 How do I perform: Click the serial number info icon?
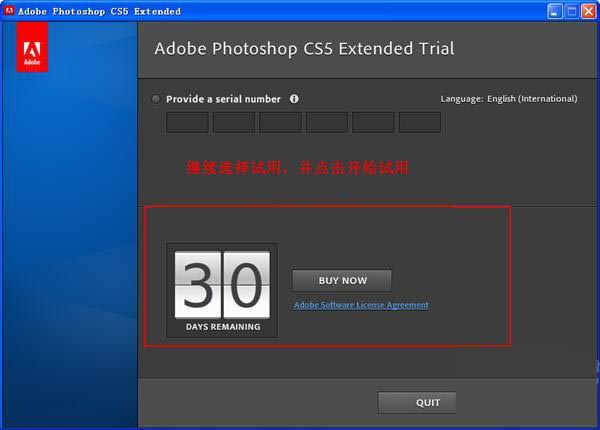(294, 99)
